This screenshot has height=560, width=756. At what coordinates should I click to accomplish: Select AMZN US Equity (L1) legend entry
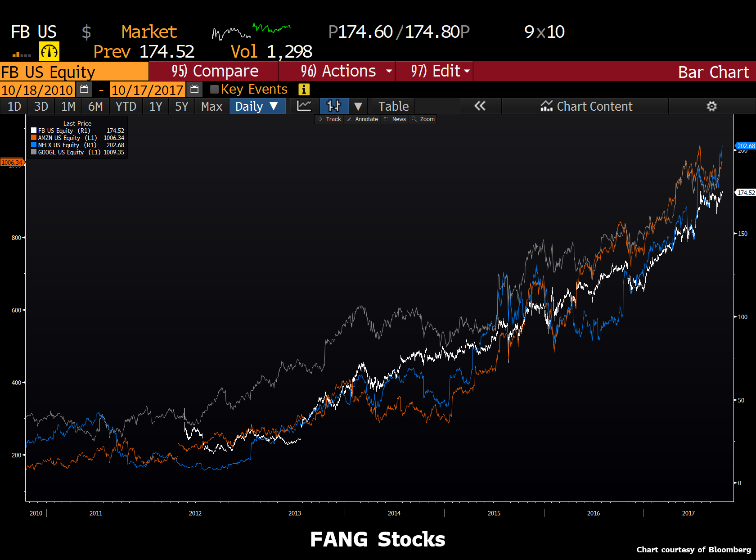pyautogui.click(x=77, y=138)
